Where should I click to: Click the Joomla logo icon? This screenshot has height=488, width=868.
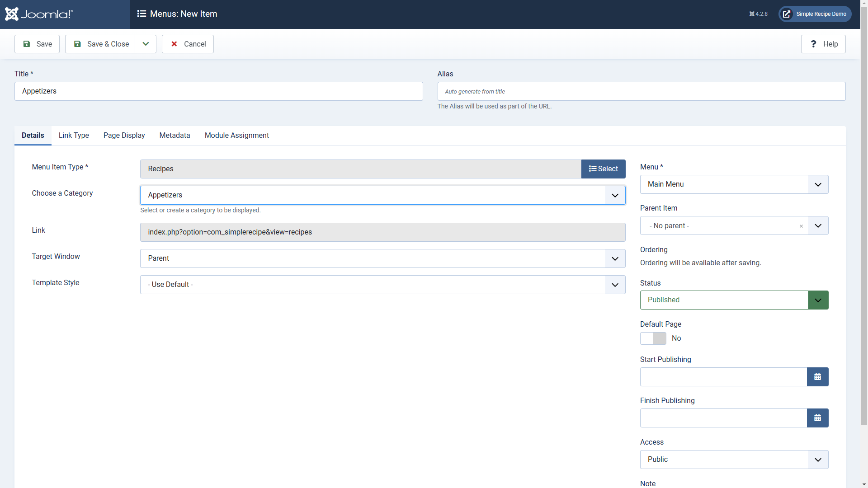pos(12,14)
